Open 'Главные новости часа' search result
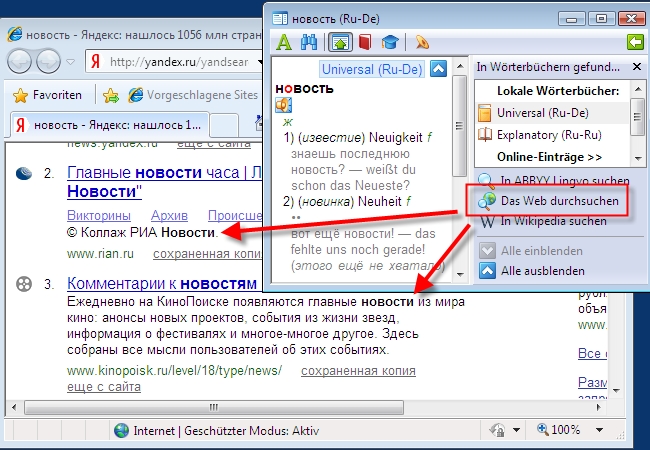The image size is (650, 450). click(165, 172)
